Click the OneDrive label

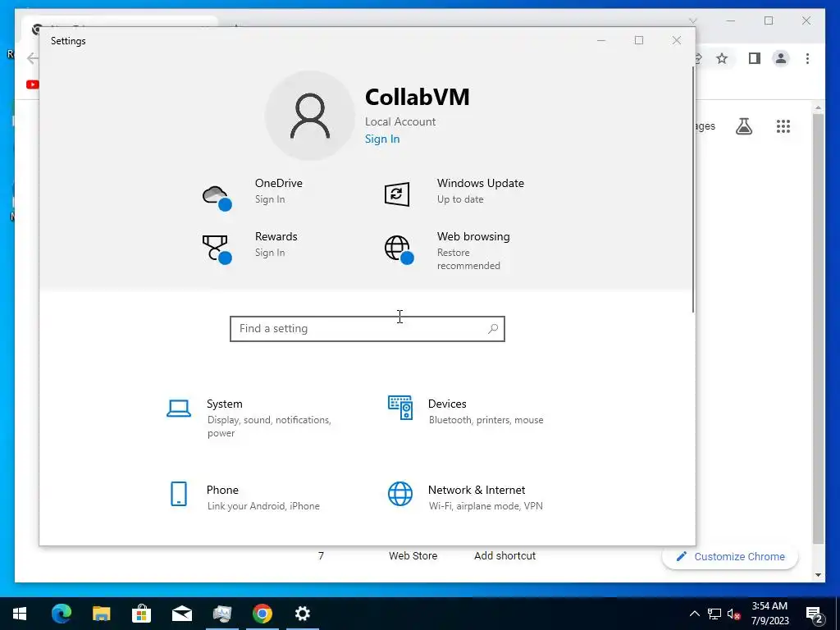click(x=279, y=183)
